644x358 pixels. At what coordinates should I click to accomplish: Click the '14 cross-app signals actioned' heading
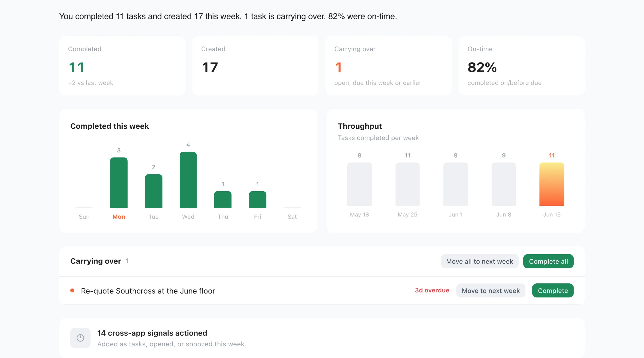pyautogui.click(x=152, y=333)
